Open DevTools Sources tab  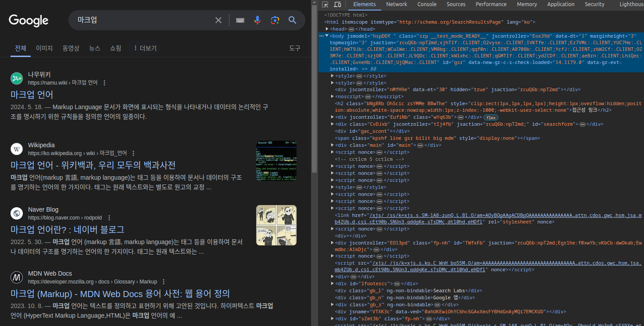click(x=456, y=4)
